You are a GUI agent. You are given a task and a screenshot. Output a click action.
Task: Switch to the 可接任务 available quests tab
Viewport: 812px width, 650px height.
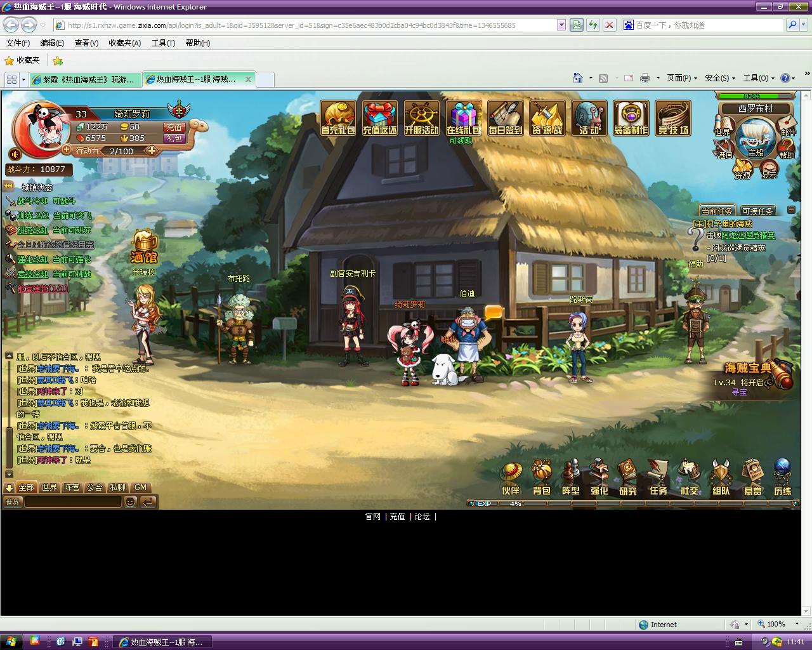[x=757, y=211]
